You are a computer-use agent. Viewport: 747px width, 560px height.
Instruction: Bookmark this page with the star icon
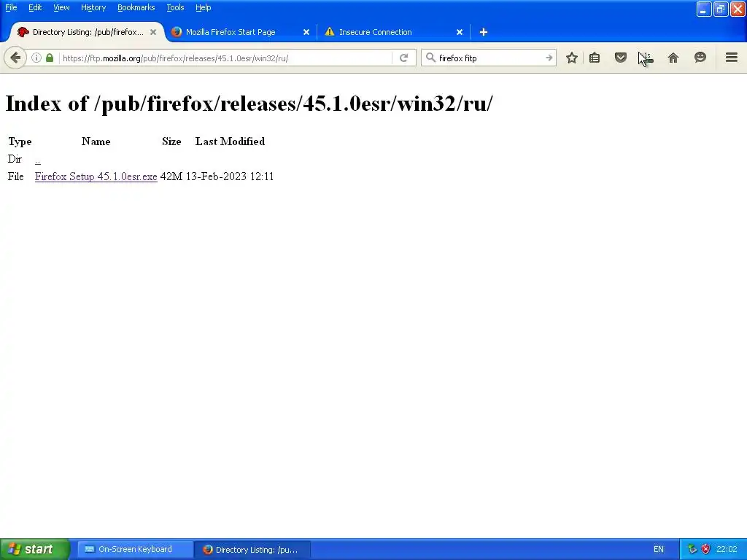coord(572,58)
